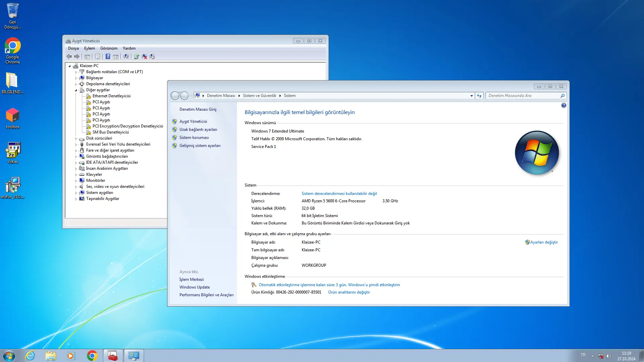
Task: Switch to the Sistem control panel taskbar button
Action: tap(134, 356)
